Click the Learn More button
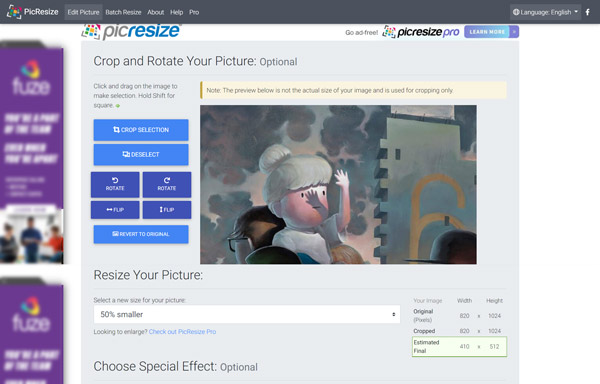 487,32
